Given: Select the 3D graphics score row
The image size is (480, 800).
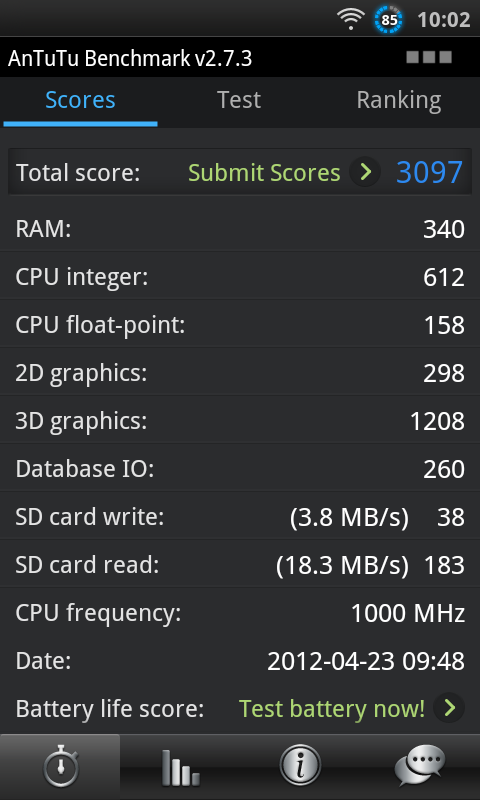Looking at the screenshot, I should 240,421.
